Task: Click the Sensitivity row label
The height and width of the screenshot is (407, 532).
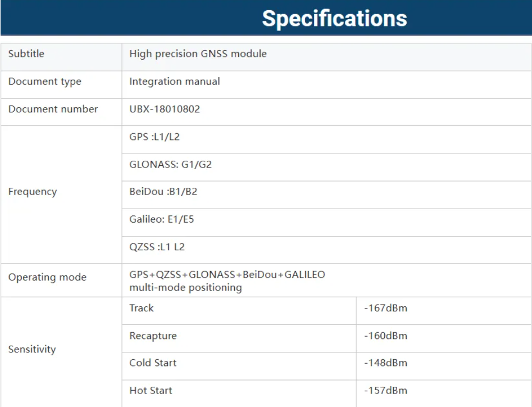Action: pos(32,349)
